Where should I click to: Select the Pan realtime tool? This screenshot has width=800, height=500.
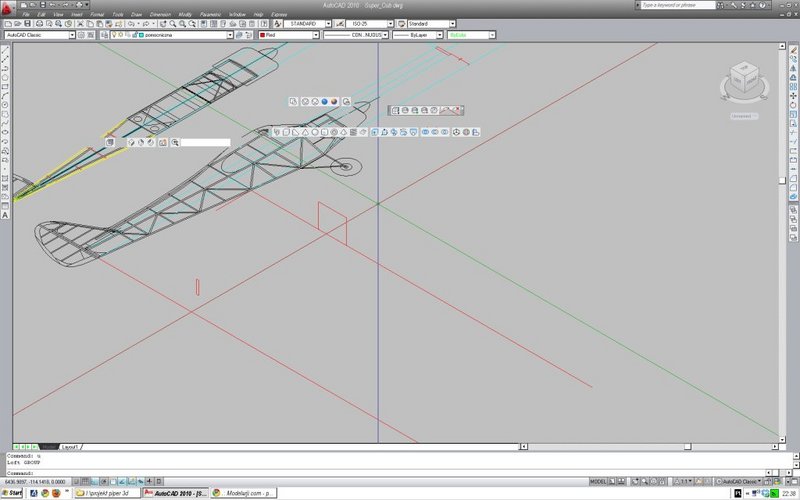click(163, 23)
